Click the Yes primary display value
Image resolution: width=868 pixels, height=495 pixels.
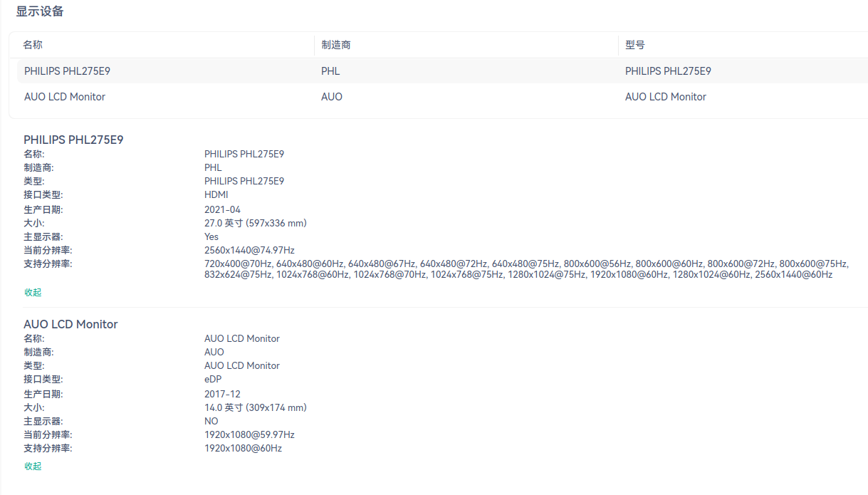click(x=211, y=236)
